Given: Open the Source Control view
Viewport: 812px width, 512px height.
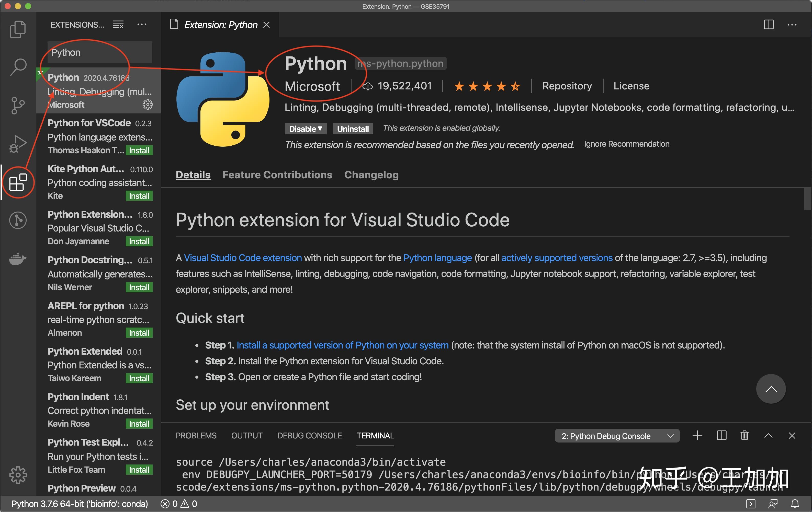Looking at the screenshot, I should tap(18, 106).
